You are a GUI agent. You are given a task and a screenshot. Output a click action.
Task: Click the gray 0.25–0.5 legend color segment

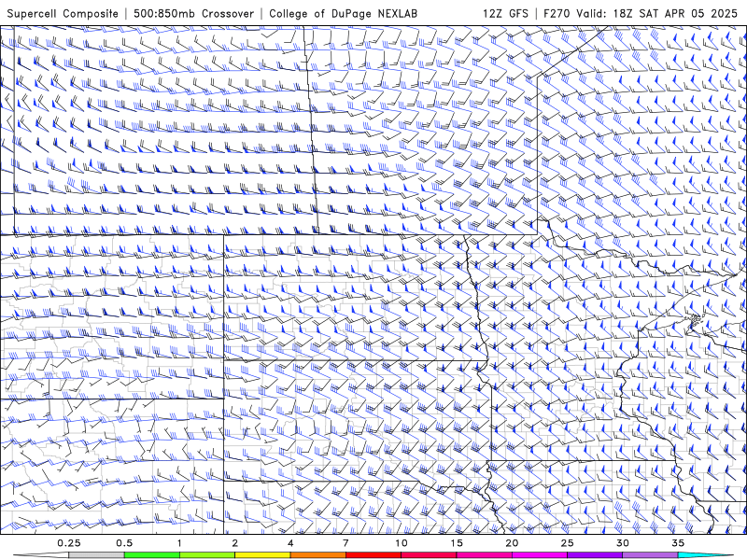96,555
